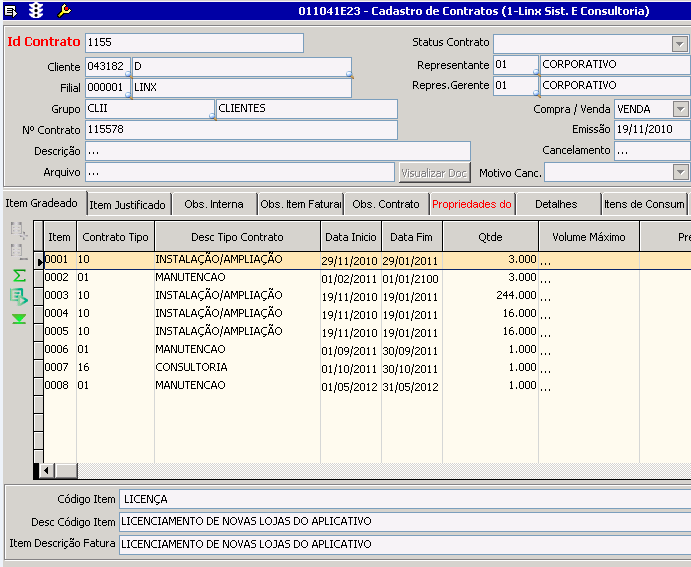Image resolution: width=691 pixels, height=567 pixels.
Task: Click the Id Contrato input field
Action: [193, 43]
